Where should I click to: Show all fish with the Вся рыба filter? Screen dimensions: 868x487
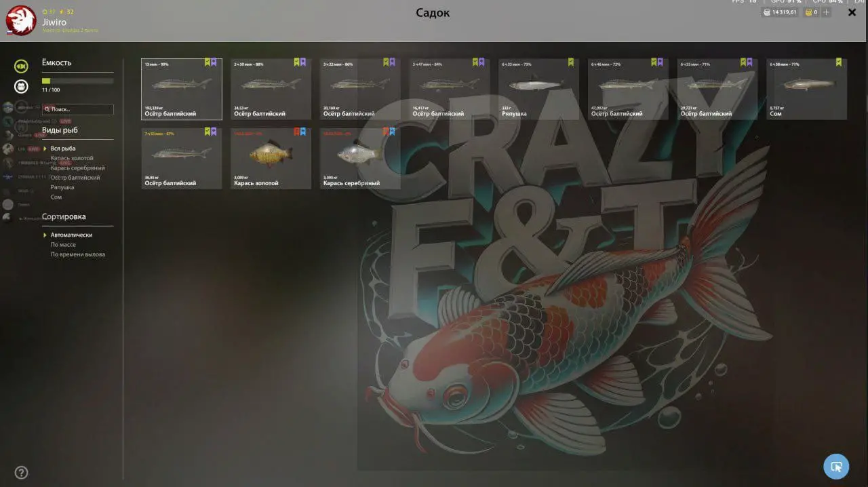63,149
